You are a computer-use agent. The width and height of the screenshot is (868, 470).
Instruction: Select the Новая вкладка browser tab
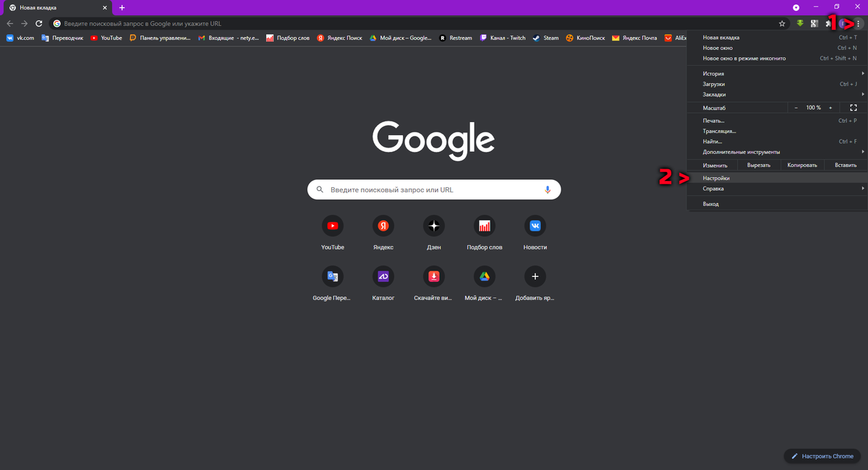click(58, 7)
